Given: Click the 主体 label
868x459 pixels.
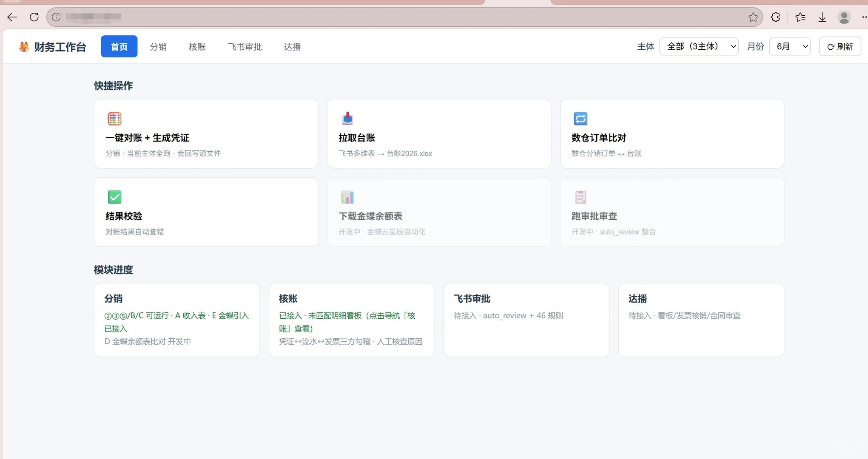Looking at the screenshot, I should coord(646,47).
